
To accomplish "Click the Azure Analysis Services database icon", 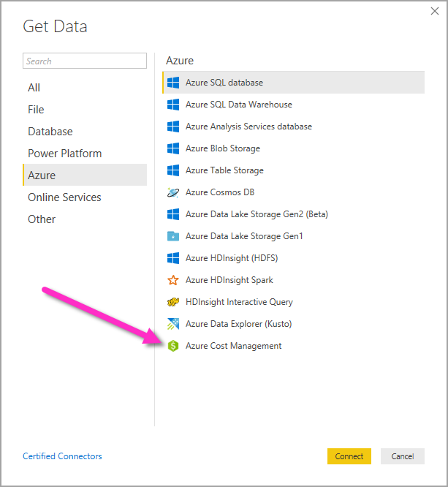I will pyautogui.click(x=173, y=127).
